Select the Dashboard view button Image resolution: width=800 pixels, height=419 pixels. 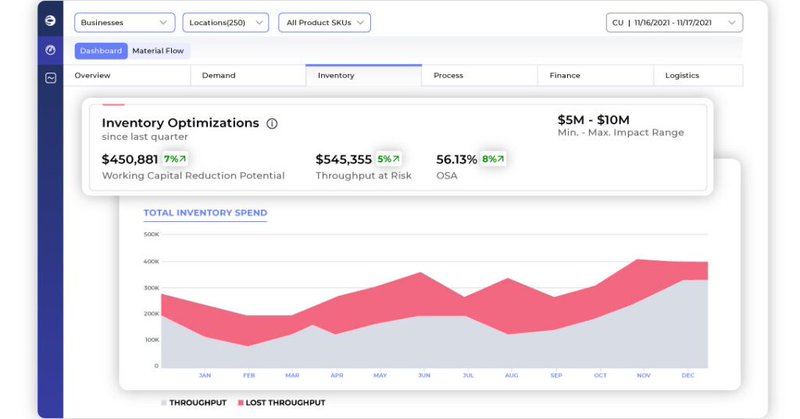pos(101,51)
